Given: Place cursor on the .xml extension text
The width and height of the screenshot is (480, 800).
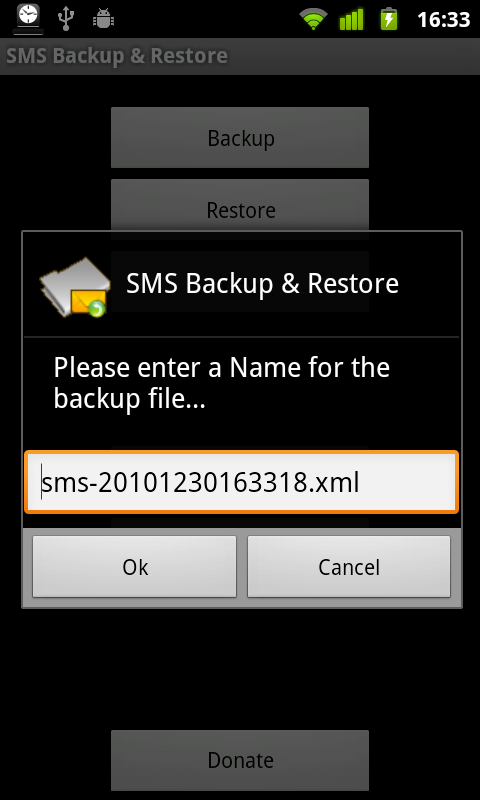Looking at the screenshot, I should pyautogui.click(x=335, y=483).
